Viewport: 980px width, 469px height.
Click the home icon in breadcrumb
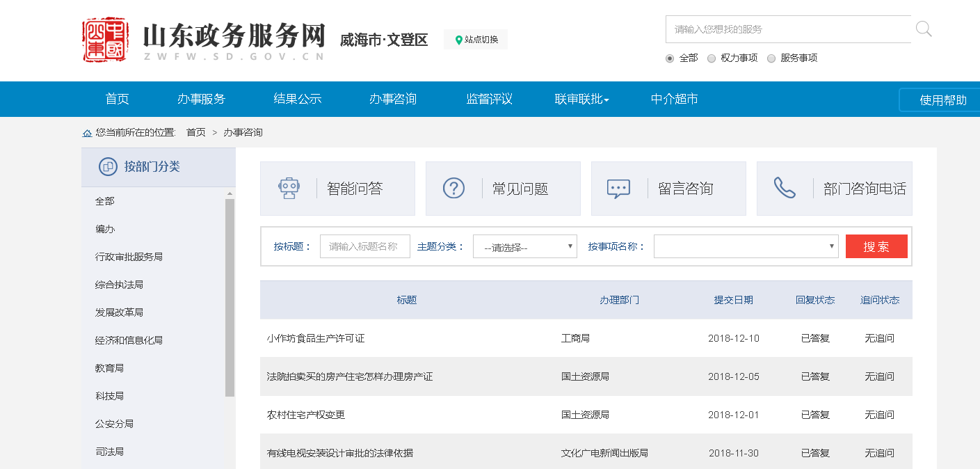87,133
